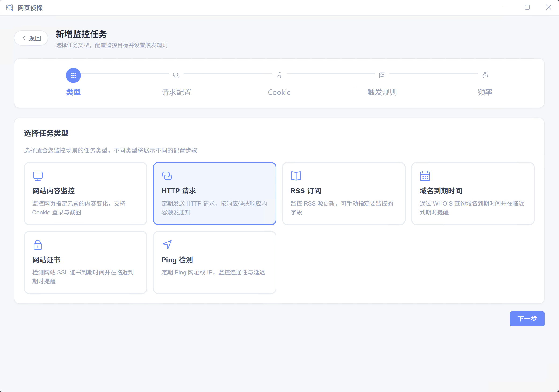The width and height of the screenshot is (559, 392).
Task: Click the 类型 step grid icon
Action: [x=73, y=75]
